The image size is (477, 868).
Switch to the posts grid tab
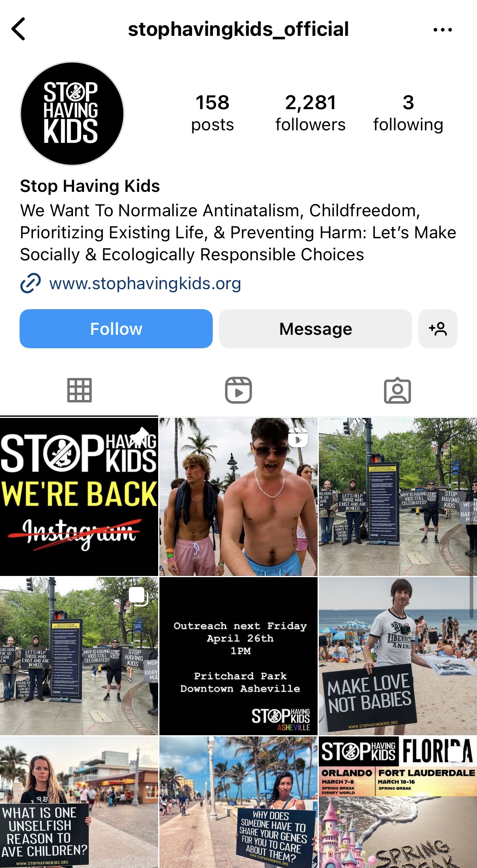tap(79, 390)
